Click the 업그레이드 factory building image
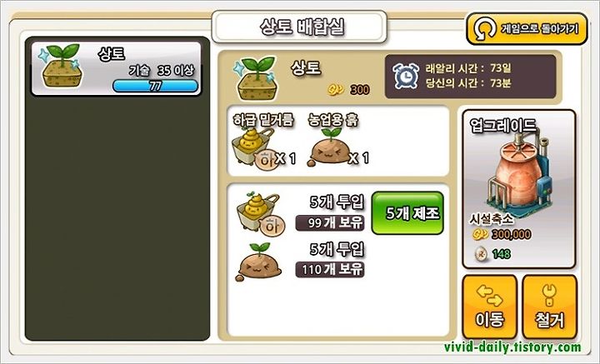Image resolution: width=600 pixels, height=364 pixels. pyautogui.click(x=517, y=170)
